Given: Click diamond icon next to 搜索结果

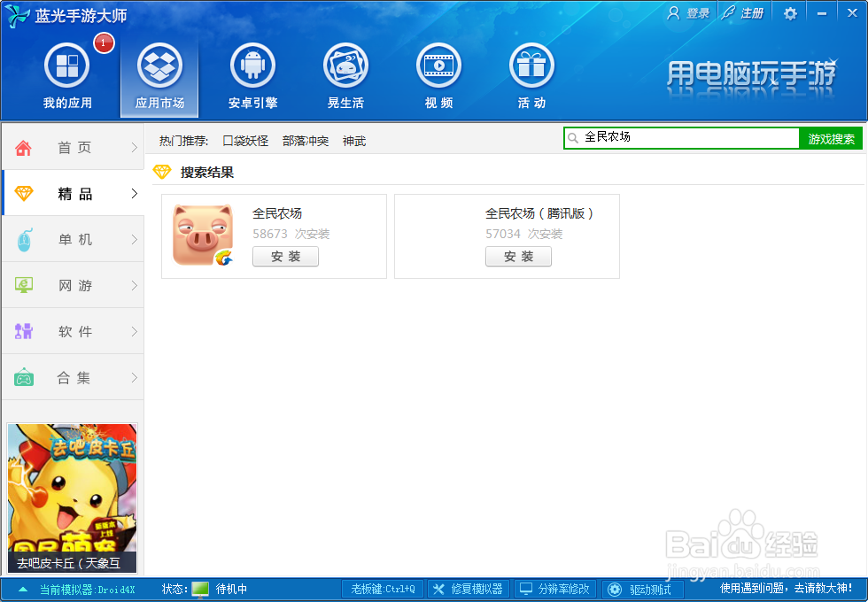Looking at the screenshot, I should tap(162, 172).
